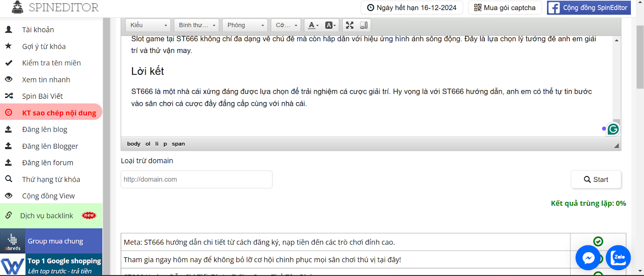This screenshot has height=276, width=644.
Task: Click upload icon beside Đăng lên forum
Action: point(8,162)
